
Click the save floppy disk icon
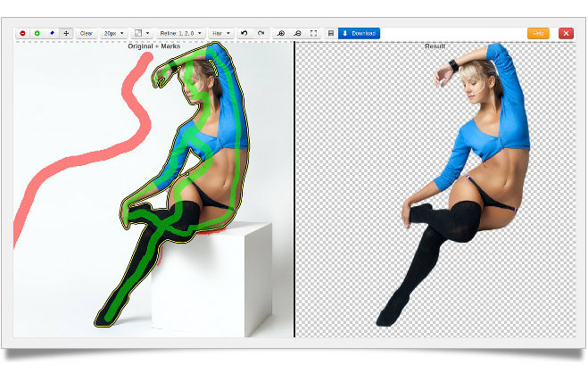[331, 33]
